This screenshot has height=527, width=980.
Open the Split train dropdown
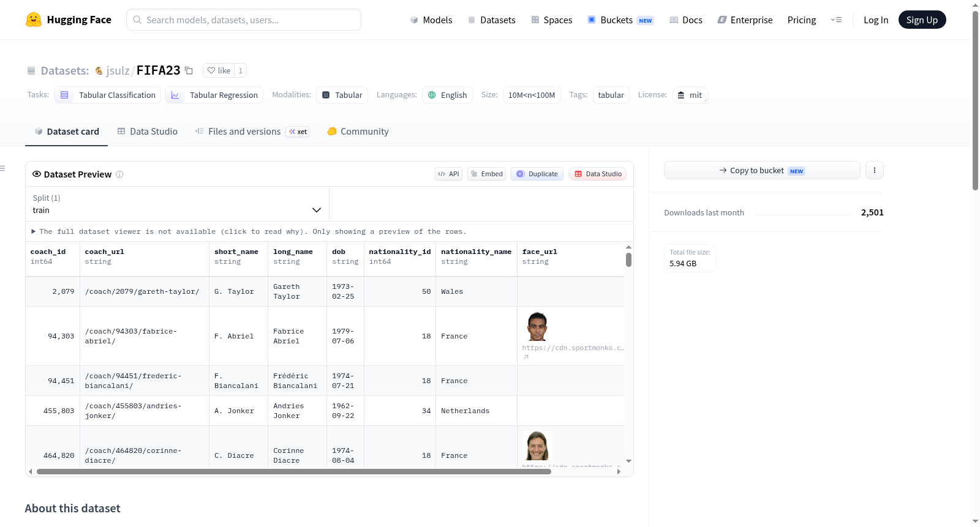click(x=177, y=204)
